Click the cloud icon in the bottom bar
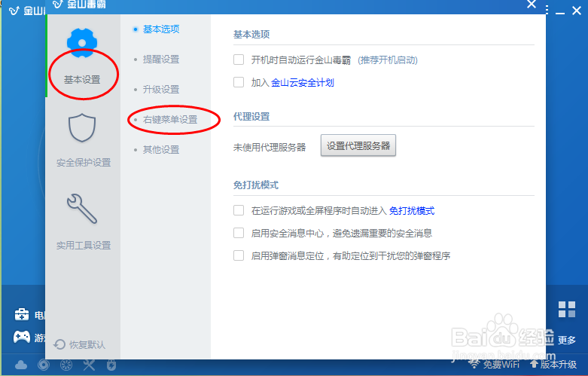 pyautogui.click(x=21, y=365)
